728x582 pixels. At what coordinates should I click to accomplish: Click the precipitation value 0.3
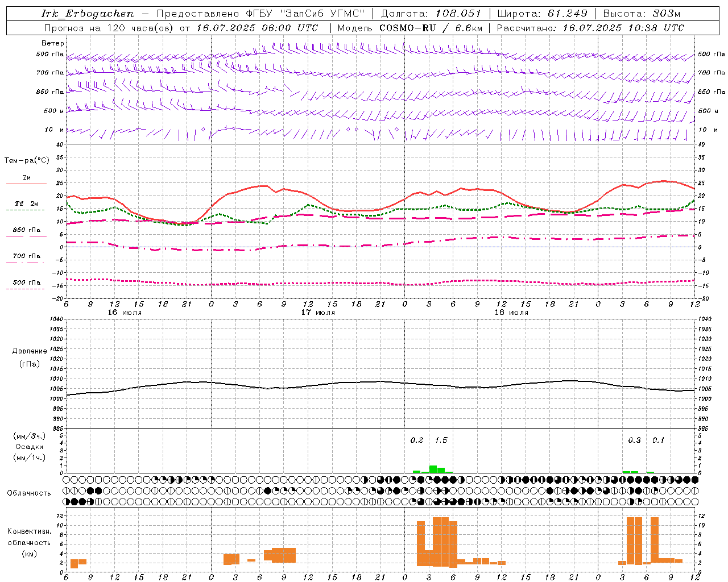click(x=634, y=440)
